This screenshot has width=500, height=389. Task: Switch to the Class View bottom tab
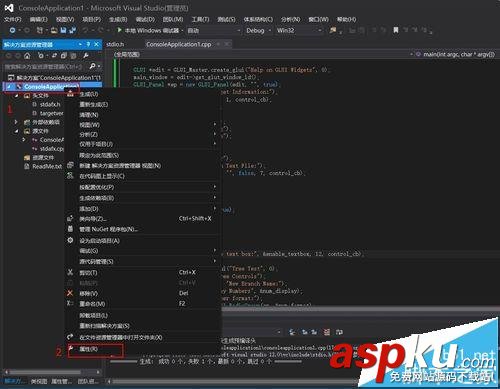click(x=39, y=381)
